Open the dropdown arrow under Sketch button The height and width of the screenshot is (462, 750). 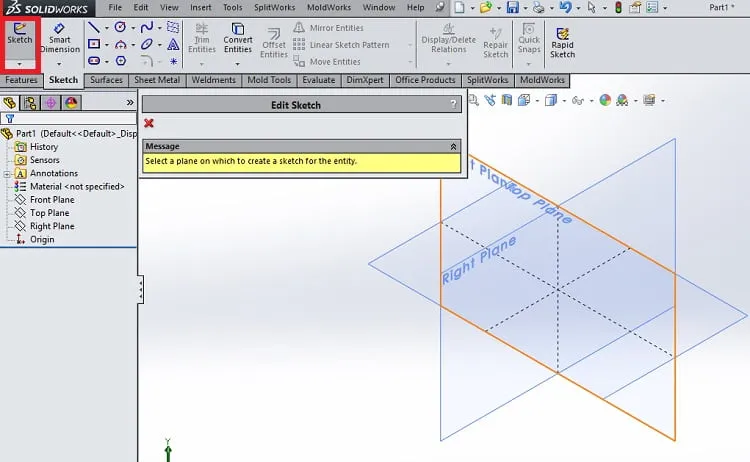point(20,64)
